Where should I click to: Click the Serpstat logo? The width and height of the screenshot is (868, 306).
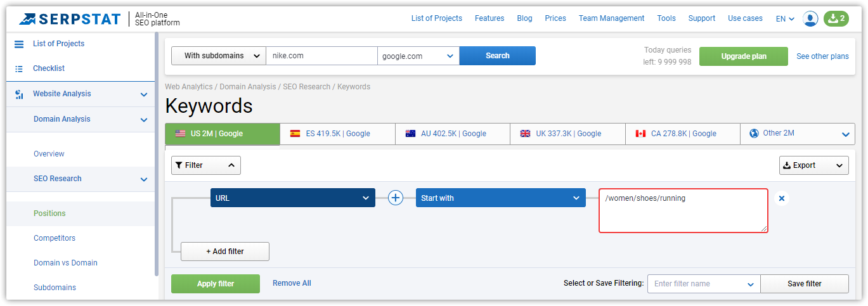pyautogui.click(x=70, y=19)
